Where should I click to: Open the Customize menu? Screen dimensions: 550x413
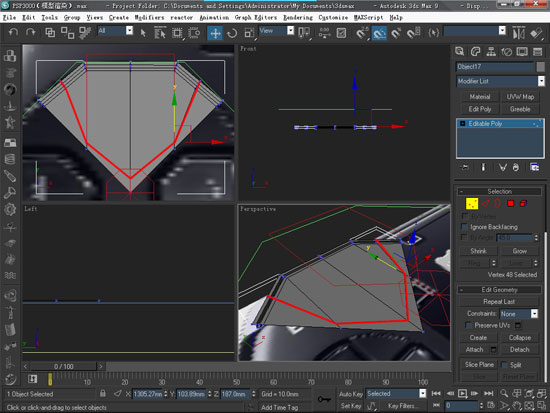tap(333, 18)
